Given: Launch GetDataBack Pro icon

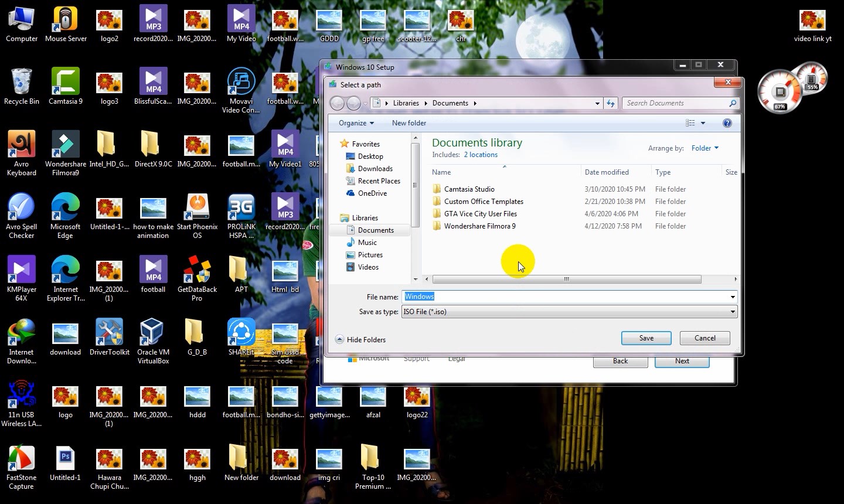Looking at the screenshot, I should [x=198, y=279].
